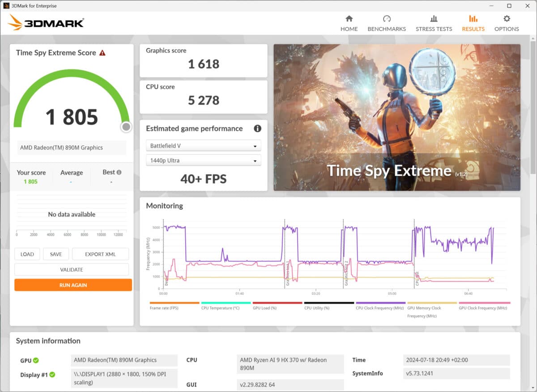Click the EXPORT XML button
This screenshot has height=392, width=537.
coord(100,254)
